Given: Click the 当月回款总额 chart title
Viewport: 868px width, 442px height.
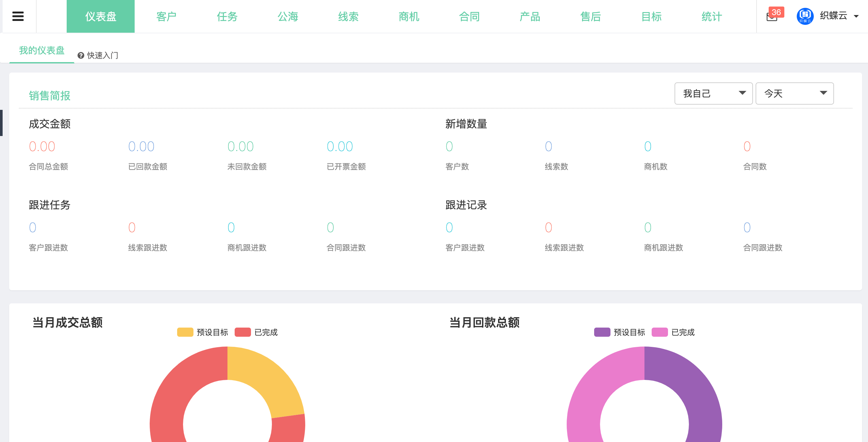Looking at the screenshot, I should click(484, 322).
